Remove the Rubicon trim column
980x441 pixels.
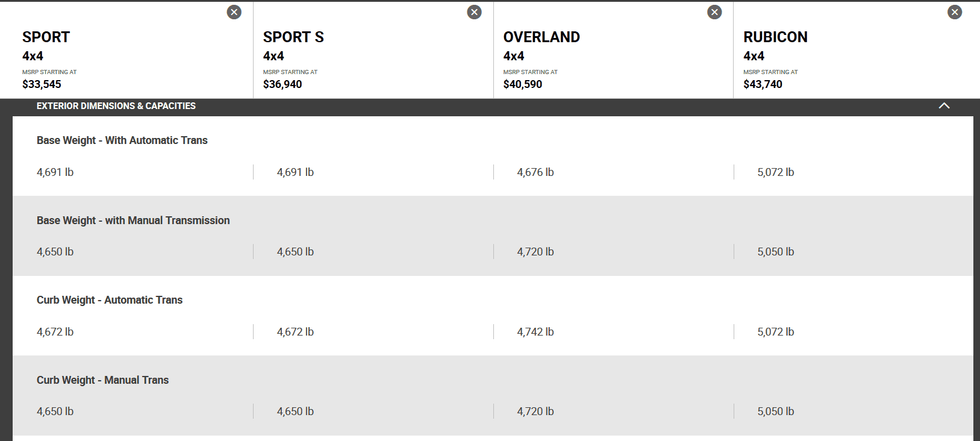click(x=955, y=12)
